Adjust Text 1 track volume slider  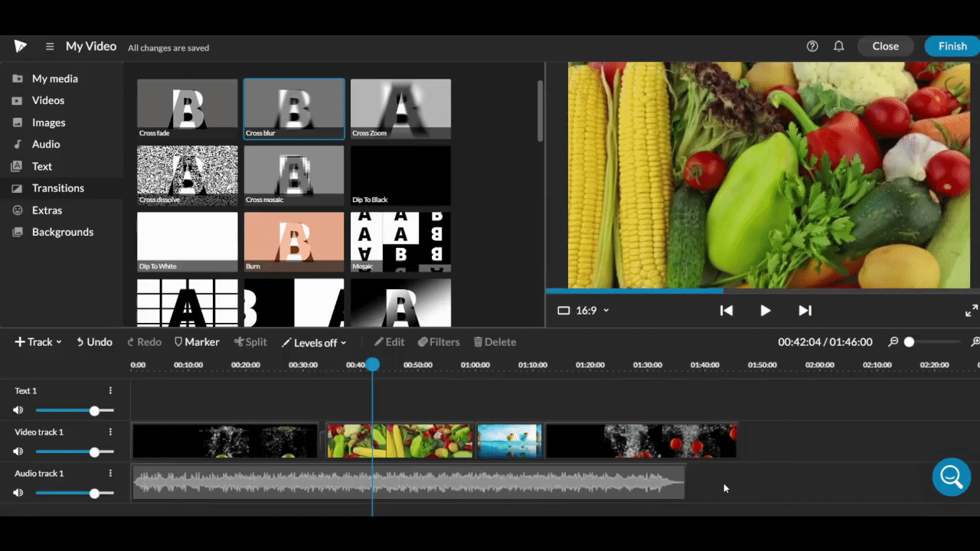click(x=75, y=411)
